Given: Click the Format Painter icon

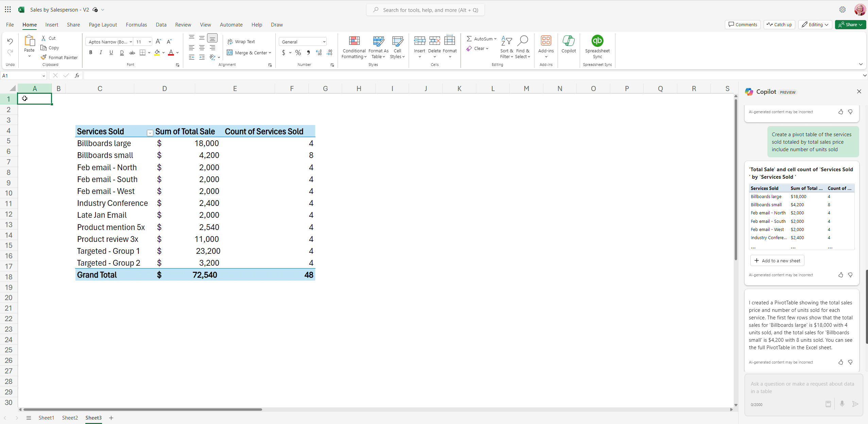Looking at the screenshot, I should coord(44,57).
